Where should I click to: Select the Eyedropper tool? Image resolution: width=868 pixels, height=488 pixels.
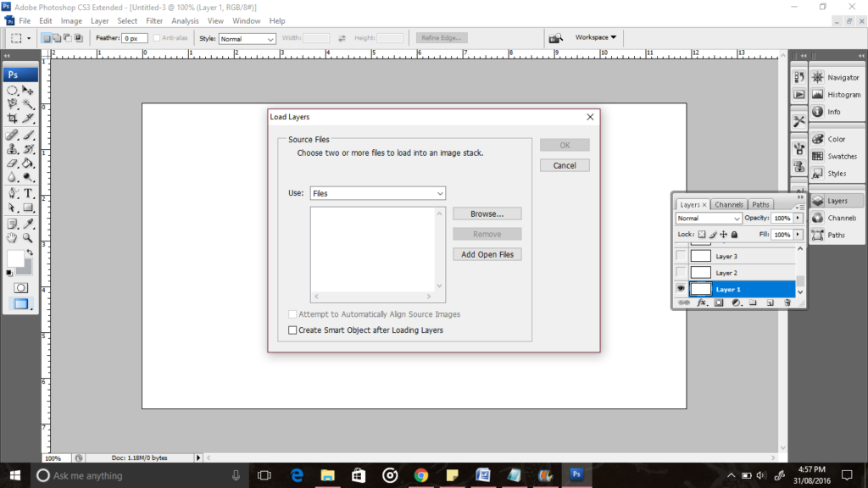[x=28, y=224]
